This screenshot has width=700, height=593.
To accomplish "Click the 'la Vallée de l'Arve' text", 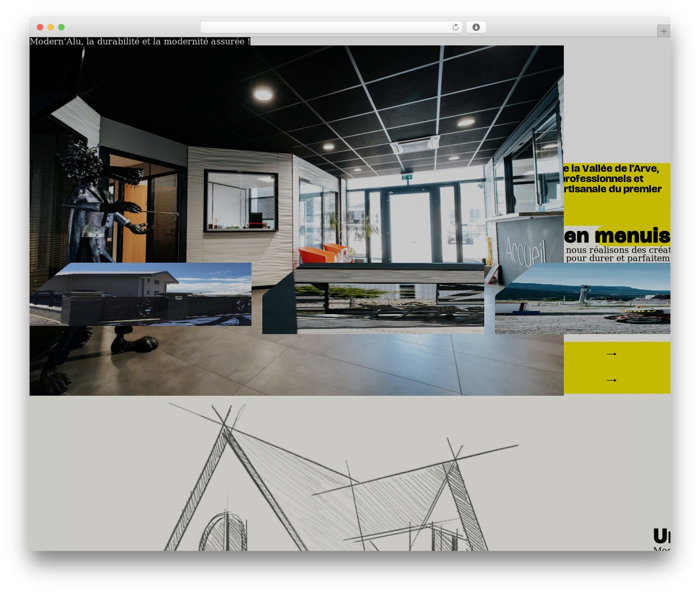I will coord(615,168).
